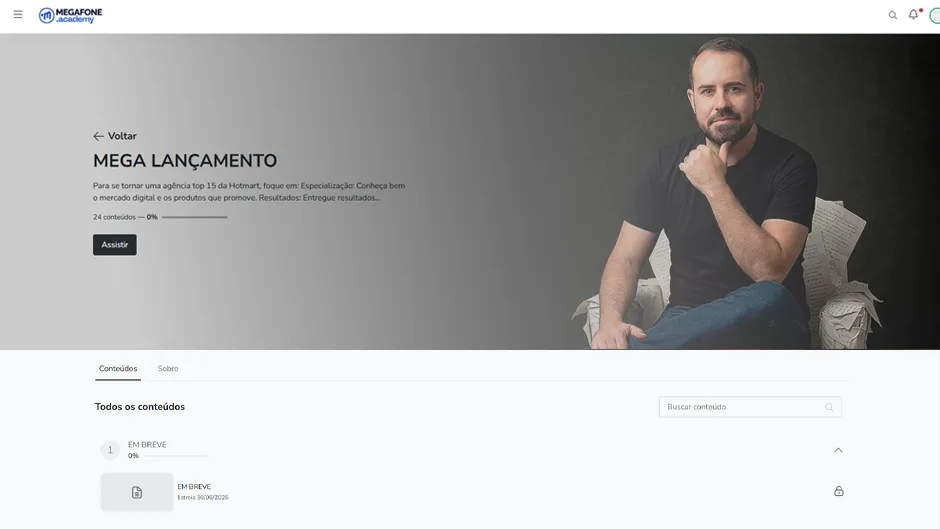940x529 pixels.
Task: Open the EM BREVE lesson title
Action: point(194,486)
